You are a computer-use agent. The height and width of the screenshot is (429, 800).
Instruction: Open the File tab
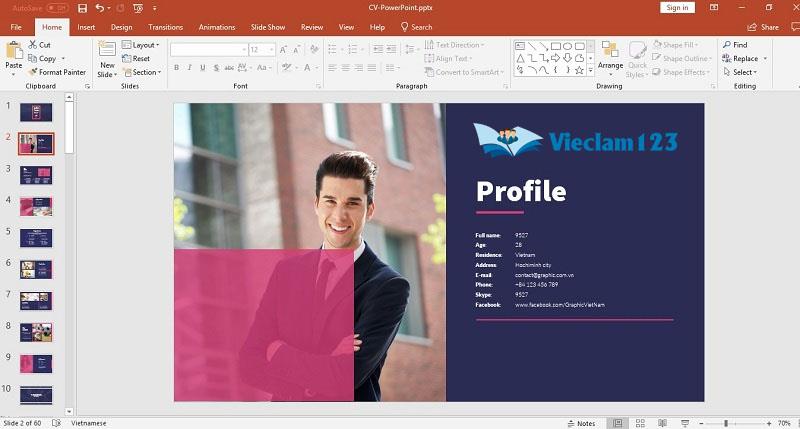[x=16, y=27]
